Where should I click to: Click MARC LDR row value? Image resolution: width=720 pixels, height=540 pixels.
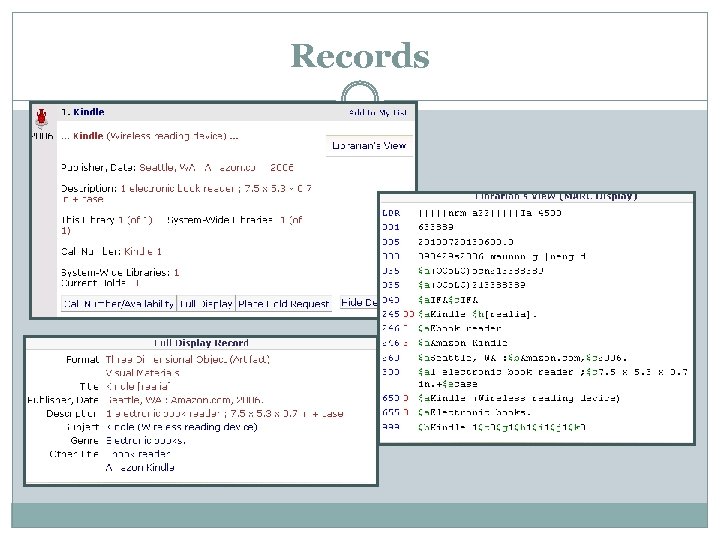(489, 213)
